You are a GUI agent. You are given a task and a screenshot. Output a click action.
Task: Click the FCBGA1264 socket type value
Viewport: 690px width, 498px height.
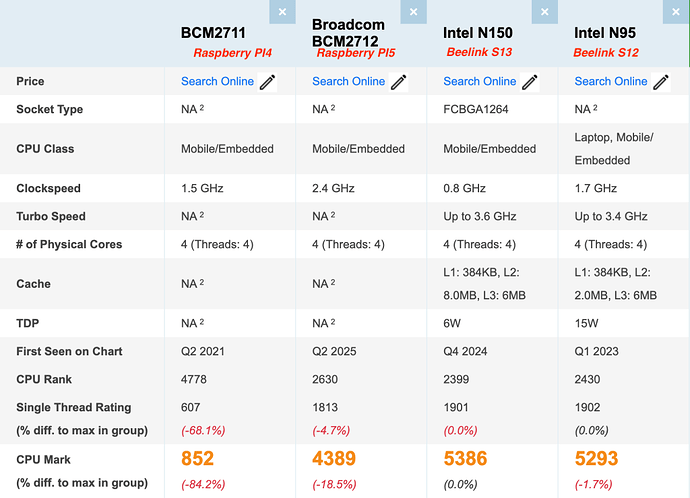[x=476, y=109]
